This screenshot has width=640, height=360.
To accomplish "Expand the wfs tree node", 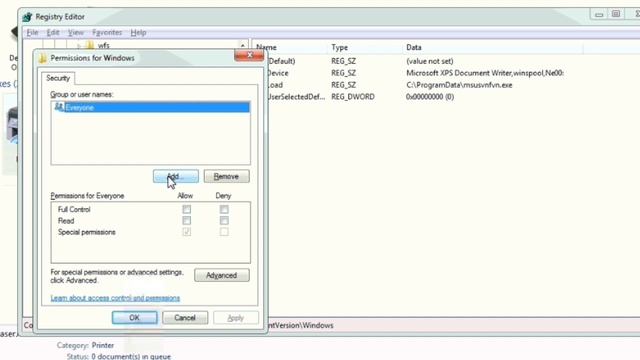I will (x=79, y=46).
